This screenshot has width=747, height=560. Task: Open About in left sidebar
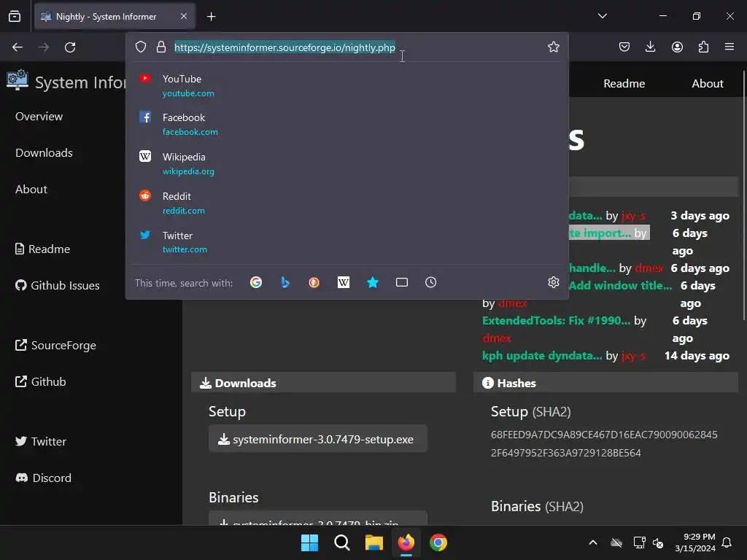pyautogui.click(x=31, y=190)
